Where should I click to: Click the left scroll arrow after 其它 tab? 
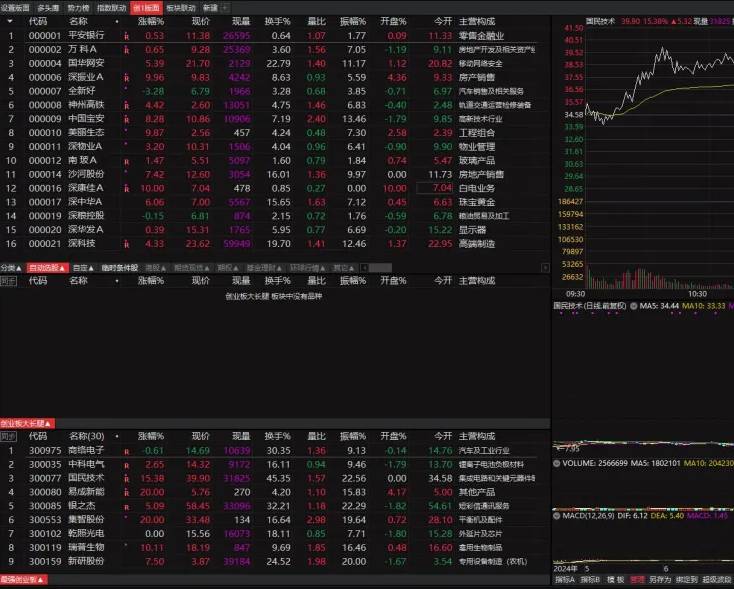tap(364, 268)
